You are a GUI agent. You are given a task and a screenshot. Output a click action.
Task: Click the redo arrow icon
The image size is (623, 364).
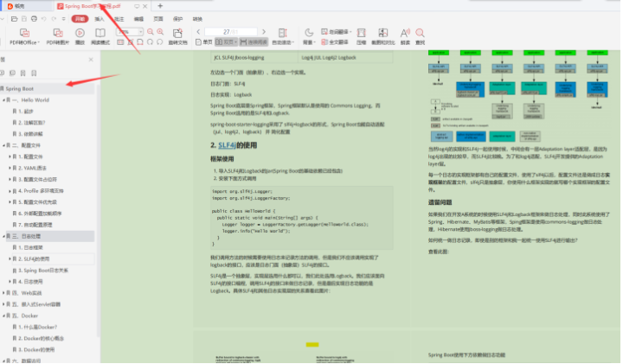coord(54,19)
